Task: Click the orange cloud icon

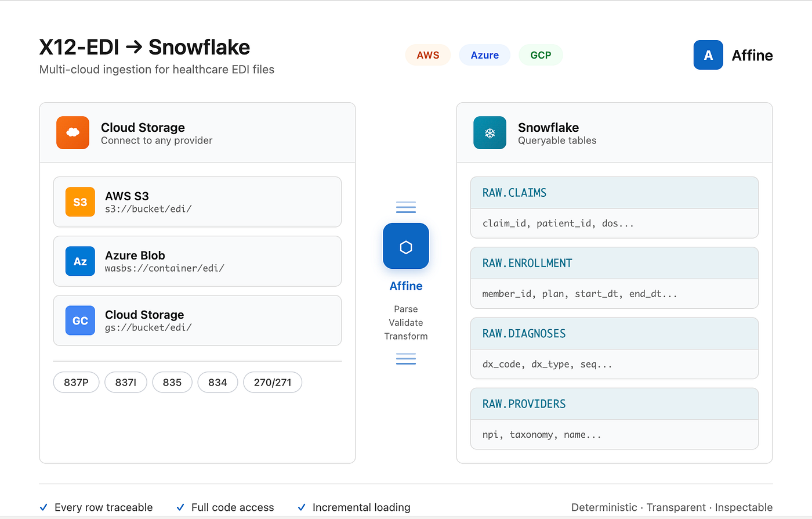Action: (x=72, y=133)
